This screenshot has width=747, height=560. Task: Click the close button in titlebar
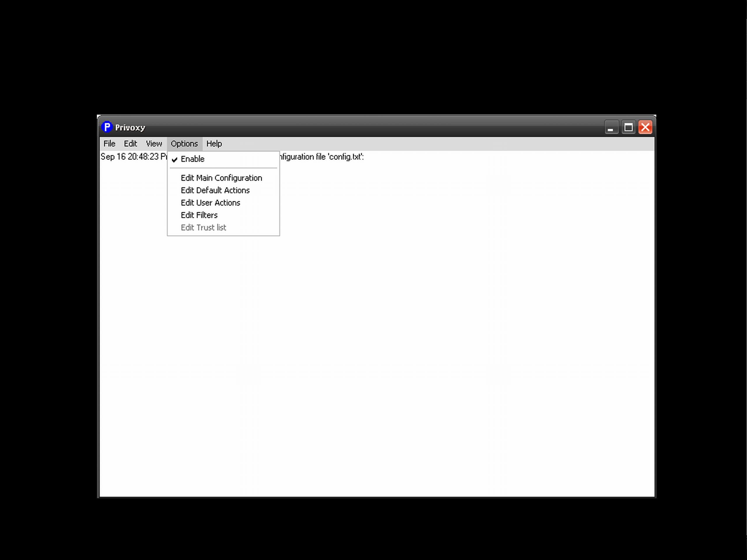pyautogui.click(x=645, y=128)
